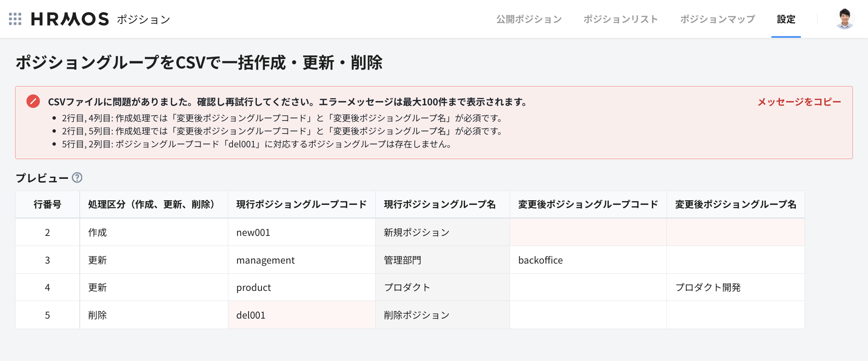Click the HRMOS logo

[x=70, y=19]
